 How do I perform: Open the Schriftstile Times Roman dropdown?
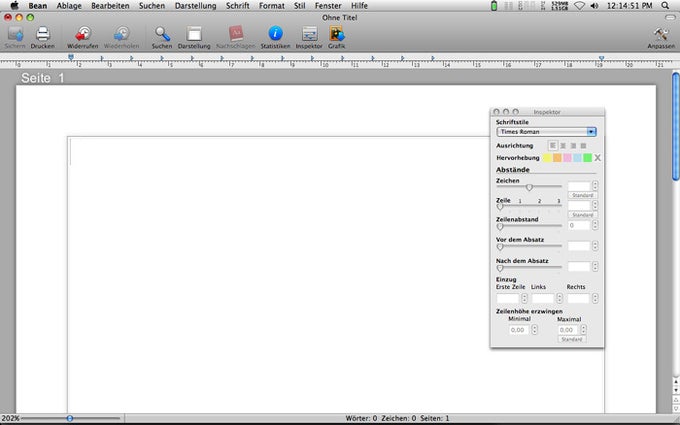[x=546, y=132]
